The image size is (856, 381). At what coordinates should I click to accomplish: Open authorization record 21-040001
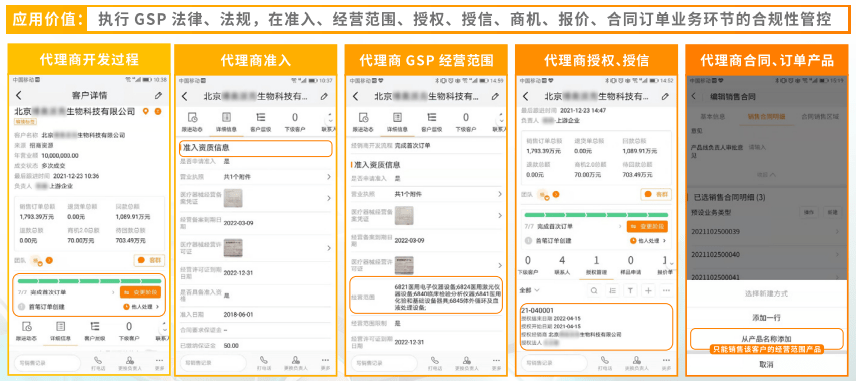pyautogui.click(x=597, y=326)
